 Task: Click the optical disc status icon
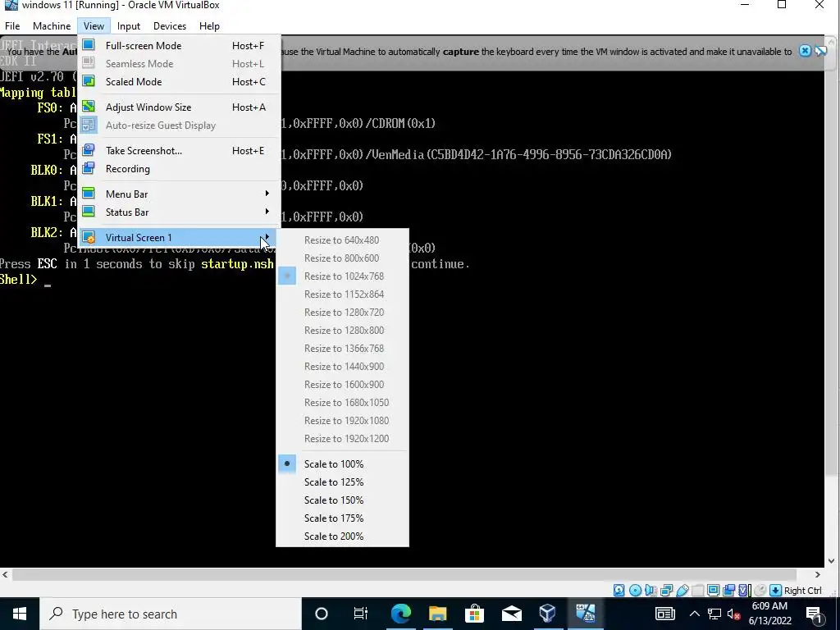coord(635,591)
